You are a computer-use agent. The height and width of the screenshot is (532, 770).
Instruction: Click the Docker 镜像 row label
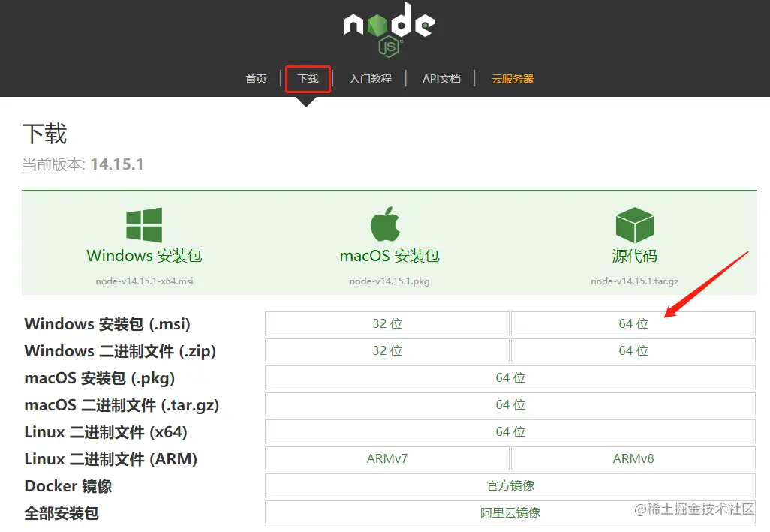(68, 486)
